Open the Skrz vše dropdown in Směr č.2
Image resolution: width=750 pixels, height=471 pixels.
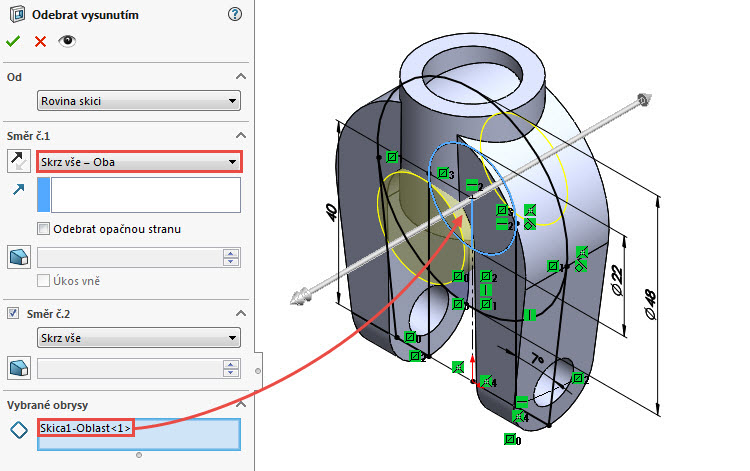(x=139, y=338)
